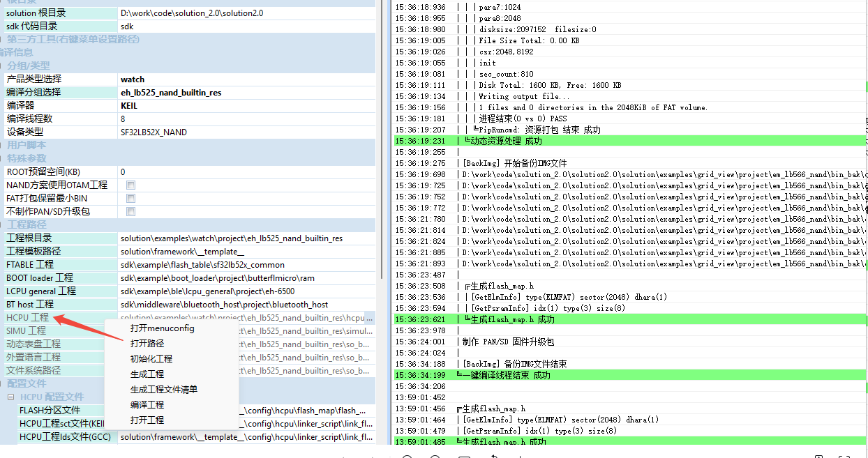This screenshot has height=458, width=868.
Task: Choose 打开menuconfig from the context menu
Action: [x=162, y=328]
